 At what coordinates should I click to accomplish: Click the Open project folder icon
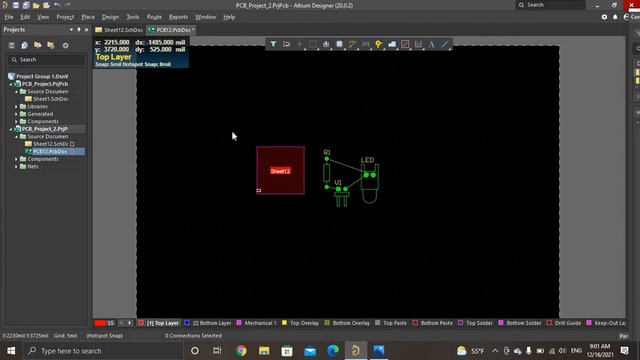point(38,45)
